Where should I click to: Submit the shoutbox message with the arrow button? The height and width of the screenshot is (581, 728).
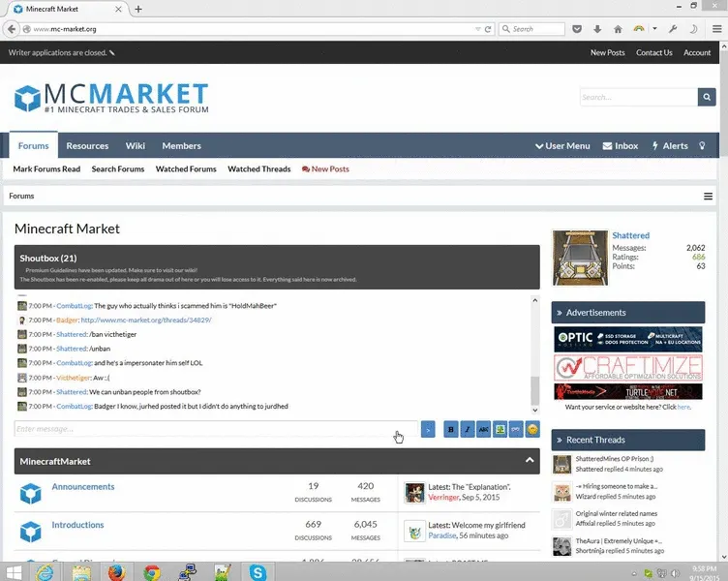tap(428, 429)
